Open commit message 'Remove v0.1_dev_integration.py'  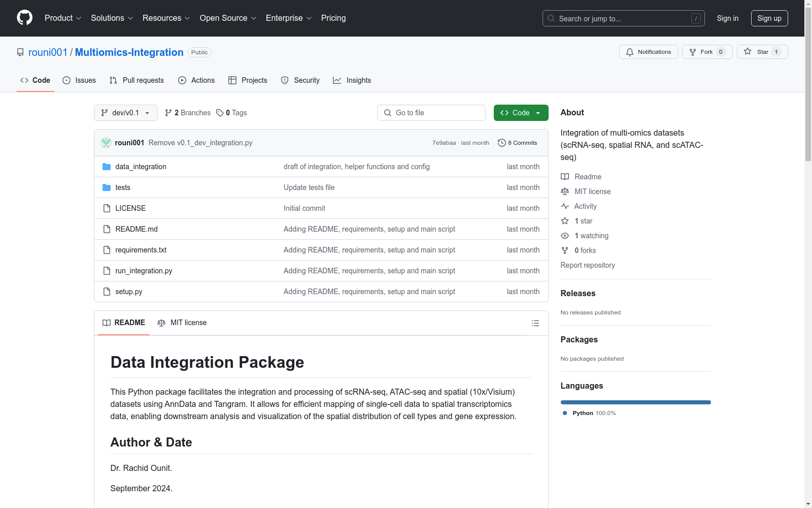(x=200, y=143)
